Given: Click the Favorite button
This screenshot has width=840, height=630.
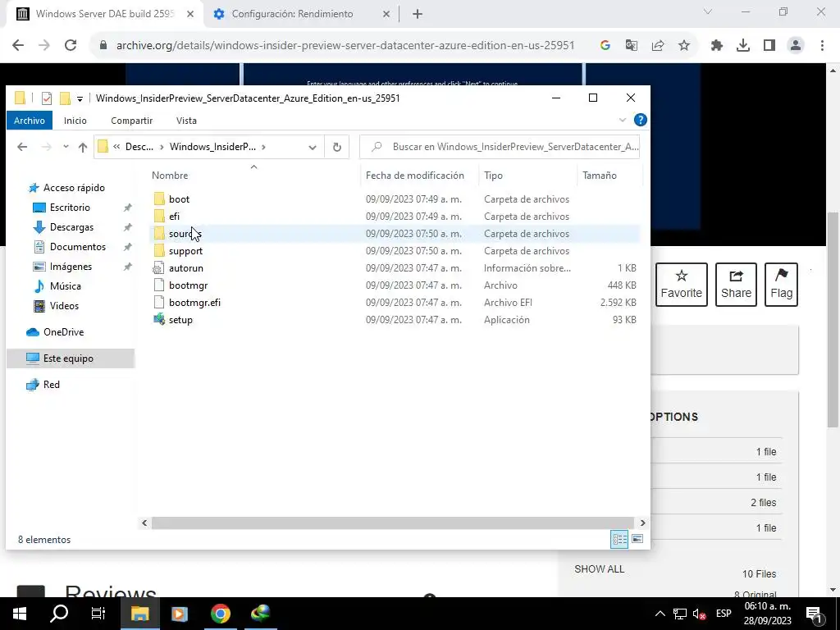Looking at the screenshot, I should coord(682,285).
